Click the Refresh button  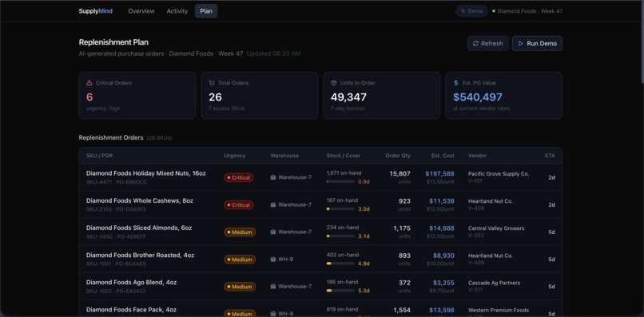tap(488, 44)
